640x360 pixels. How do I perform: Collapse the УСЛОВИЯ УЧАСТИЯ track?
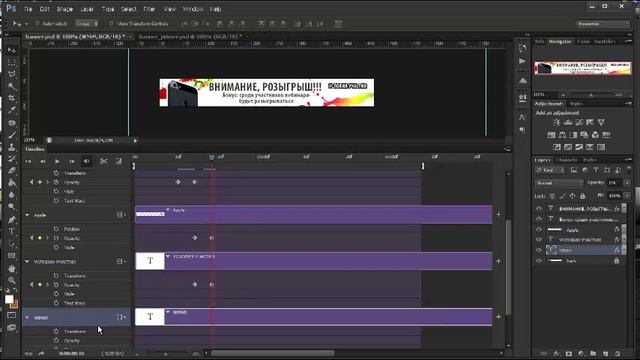27,262
